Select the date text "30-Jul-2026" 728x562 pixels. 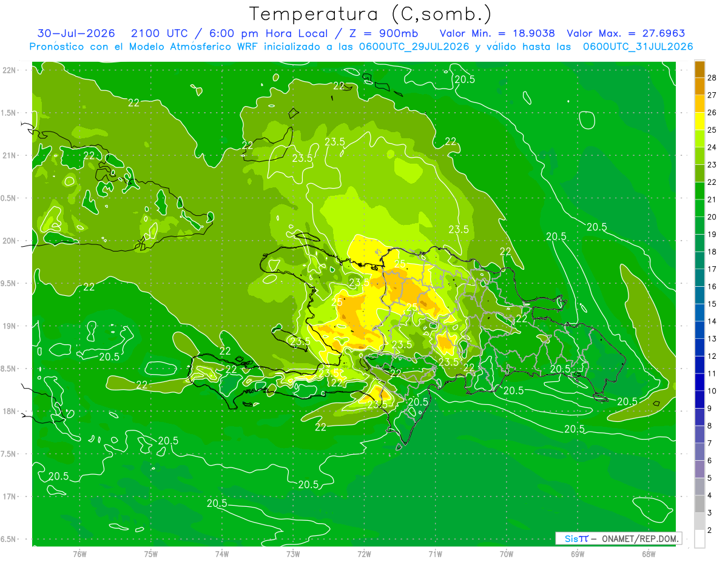coord(75,33)
